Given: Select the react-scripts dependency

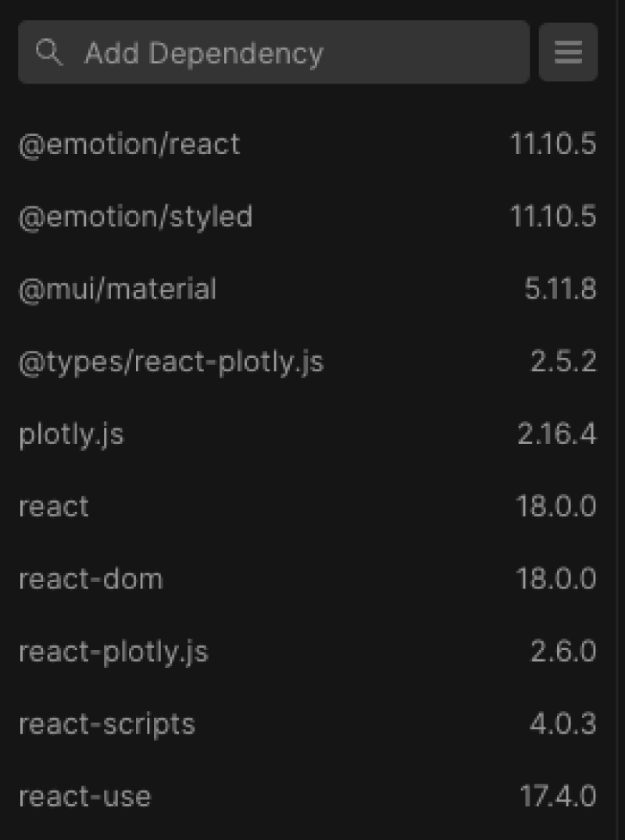Looking at the screenshot, I should pos(107,724).
